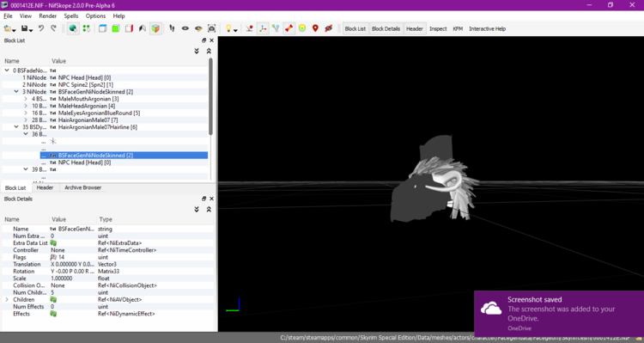Toggle Show Markers red pin icon

pos(315,28)
